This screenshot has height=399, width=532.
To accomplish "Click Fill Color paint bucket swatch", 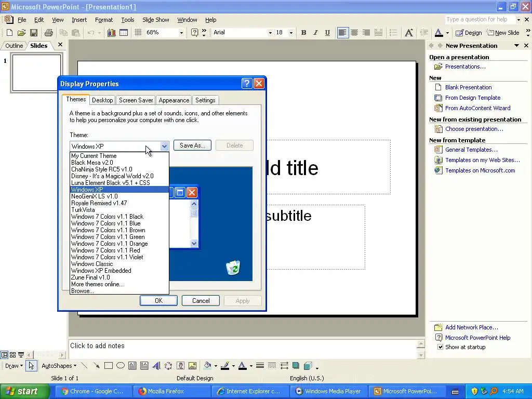I will click(207, 365).
